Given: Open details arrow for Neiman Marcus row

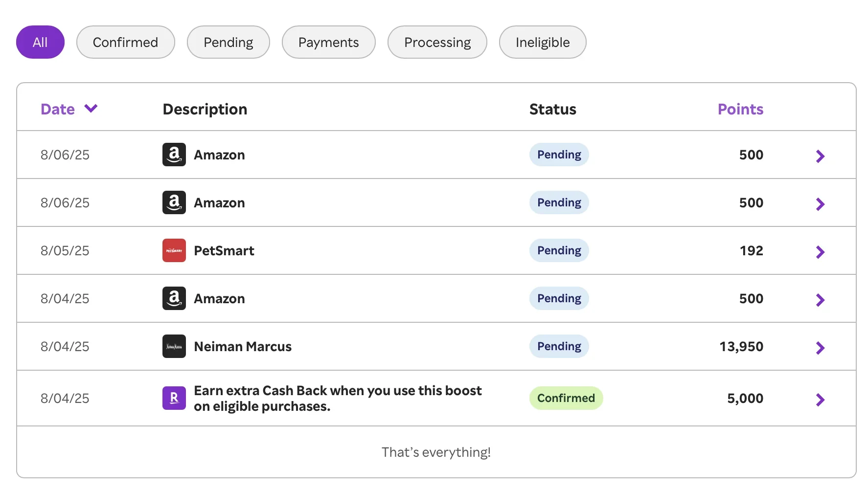Looking at the screenshot, I should pos(820,348).
